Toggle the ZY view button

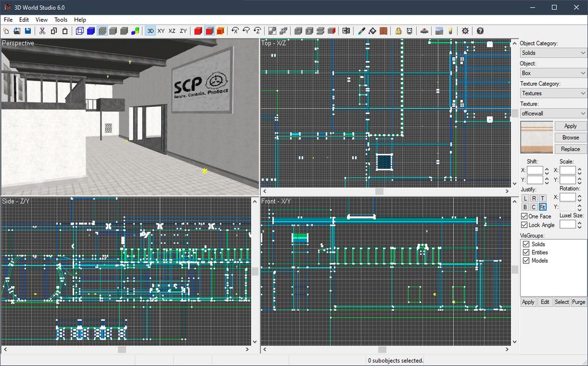pyautogui.click(x=183, y=31)
